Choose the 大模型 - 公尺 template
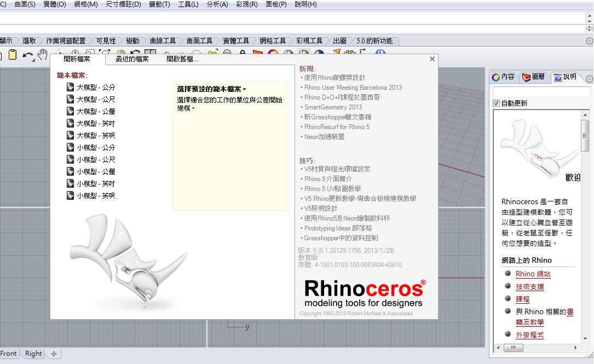This screenshot has width=594, height=364. point(91,99)
